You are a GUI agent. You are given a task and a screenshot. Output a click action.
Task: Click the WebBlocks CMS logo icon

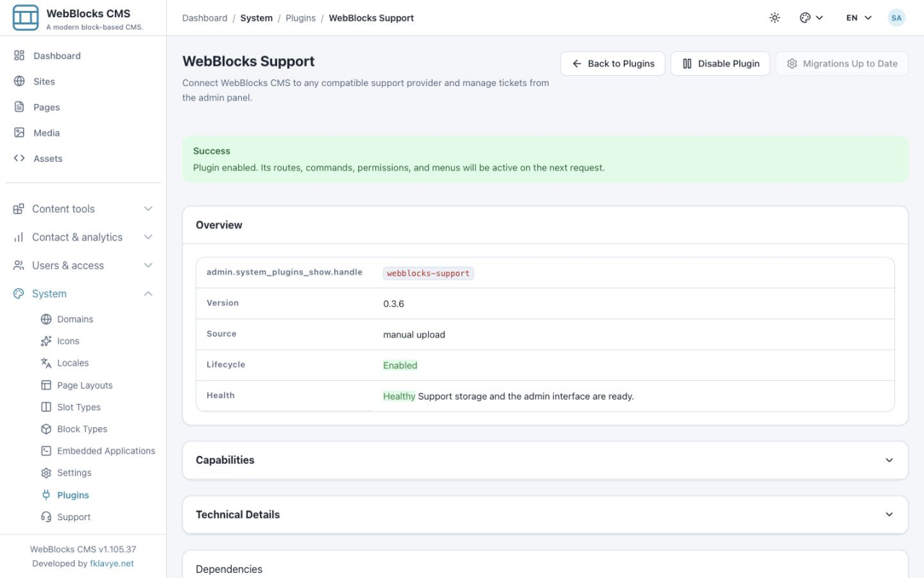pos(25,17)
